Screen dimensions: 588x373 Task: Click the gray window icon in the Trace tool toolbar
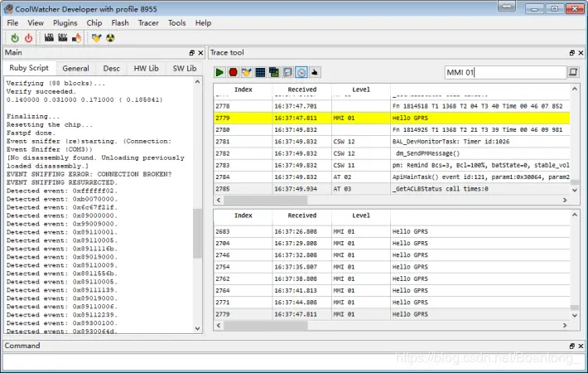point(287,72)
